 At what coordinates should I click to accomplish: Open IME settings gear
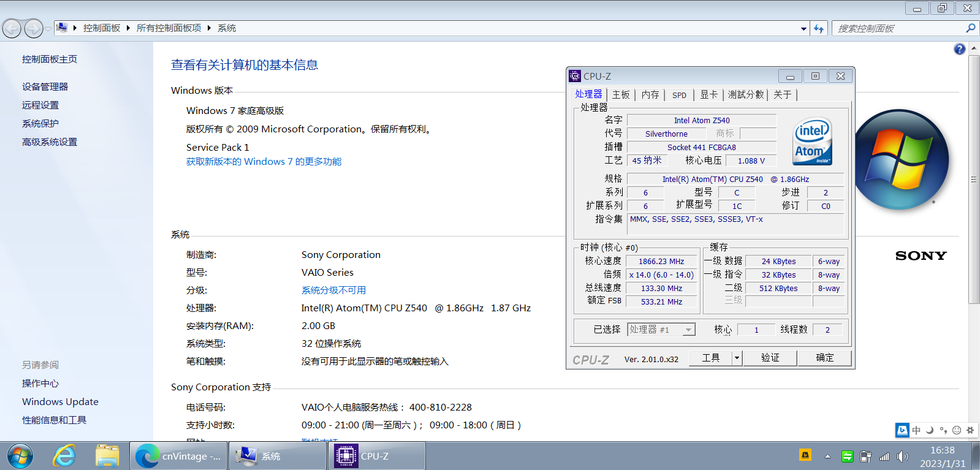970,430
